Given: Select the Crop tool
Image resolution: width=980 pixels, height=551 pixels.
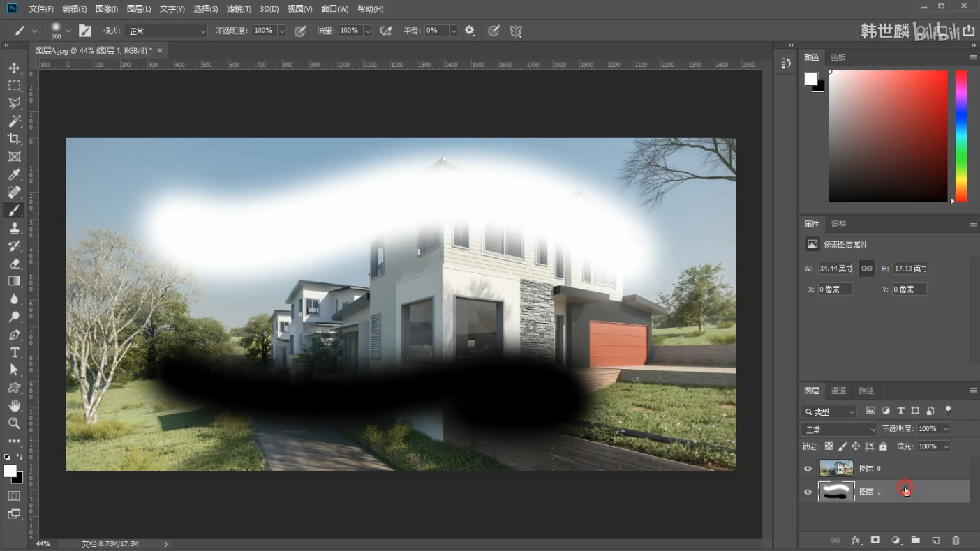Looking at the screenshot, I should 14,139.
